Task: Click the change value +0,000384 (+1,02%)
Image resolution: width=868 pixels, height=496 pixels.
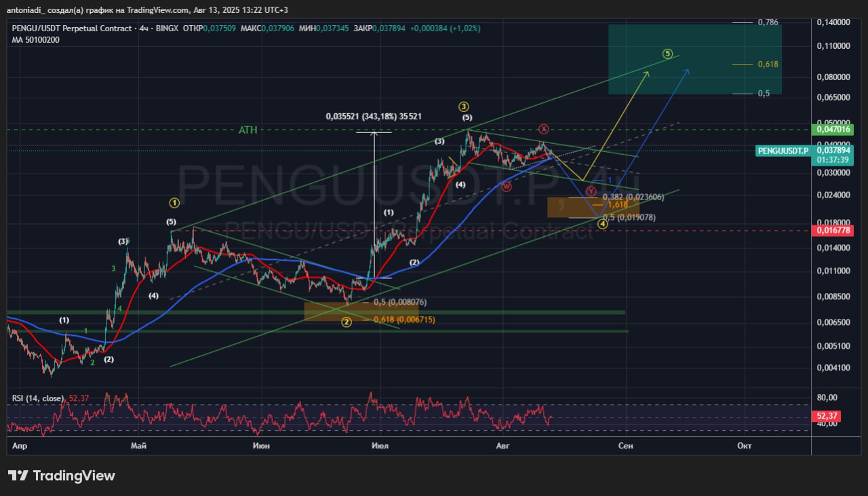Action: [444, 29]
